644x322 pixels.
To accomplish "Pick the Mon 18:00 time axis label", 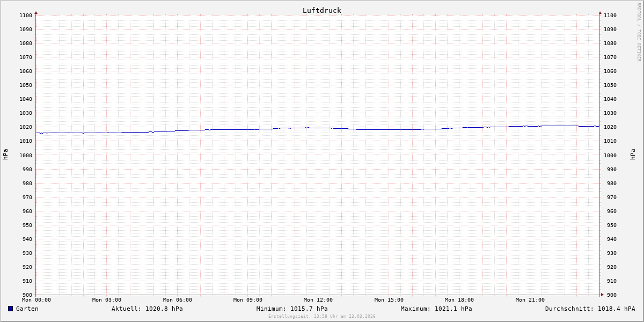I will pyautogui.click(x=459, y=300).
